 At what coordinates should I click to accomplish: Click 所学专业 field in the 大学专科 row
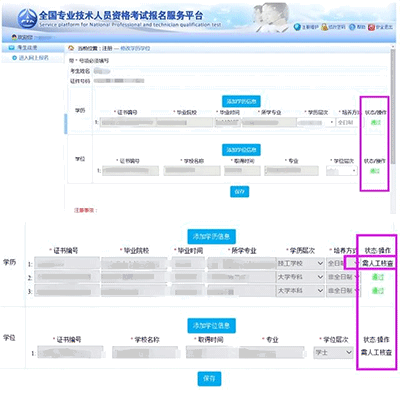tap(241, 277)
